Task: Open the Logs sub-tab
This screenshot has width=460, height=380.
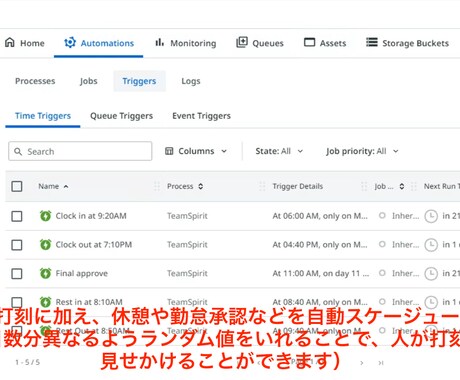Action: click(191, 81)
